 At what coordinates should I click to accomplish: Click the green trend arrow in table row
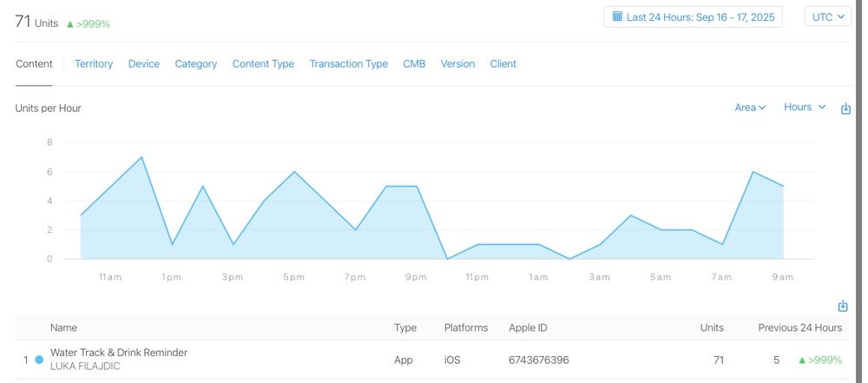[801, 360]
